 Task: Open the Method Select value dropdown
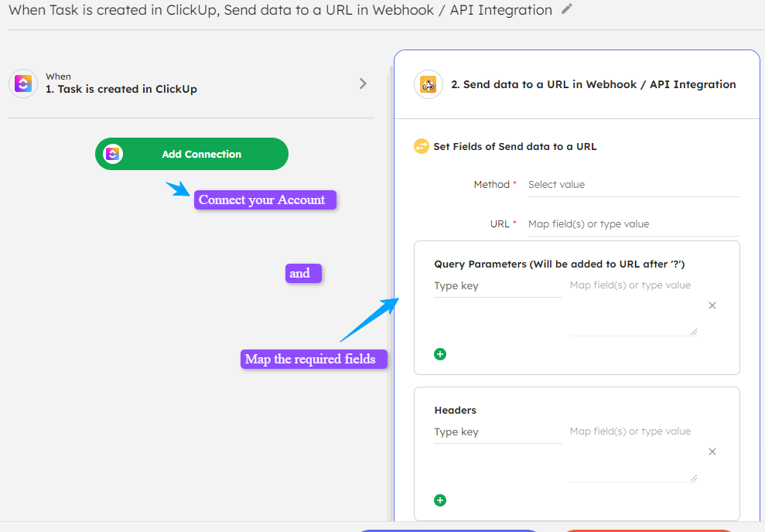tap(633, 184)
